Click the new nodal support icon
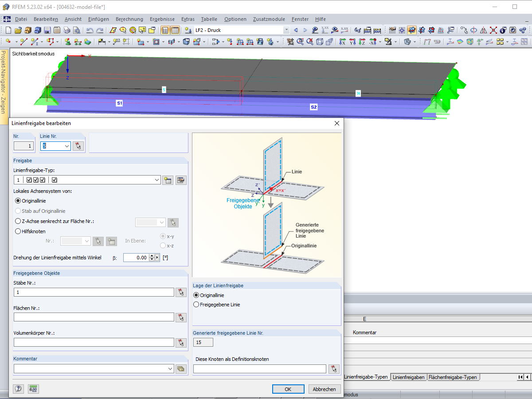Image resolution: width=532 pixels, height=399 pixels. coord(68,42)
